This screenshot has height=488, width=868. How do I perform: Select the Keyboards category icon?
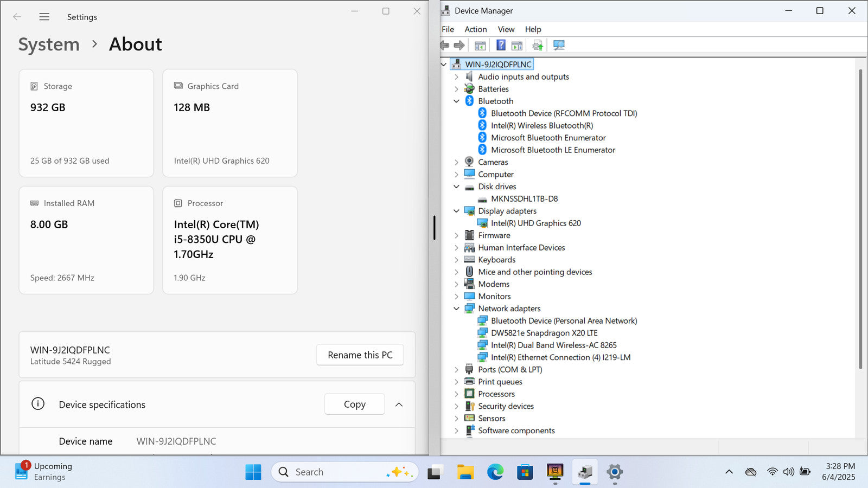(469, 259)
